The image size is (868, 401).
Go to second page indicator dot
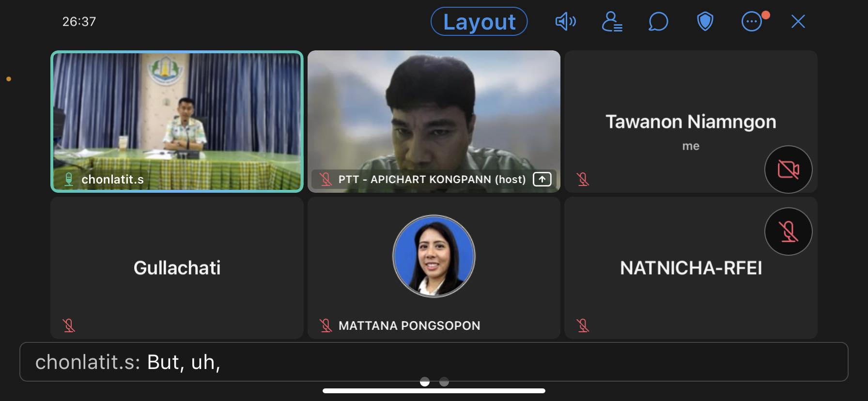point(444,382)
